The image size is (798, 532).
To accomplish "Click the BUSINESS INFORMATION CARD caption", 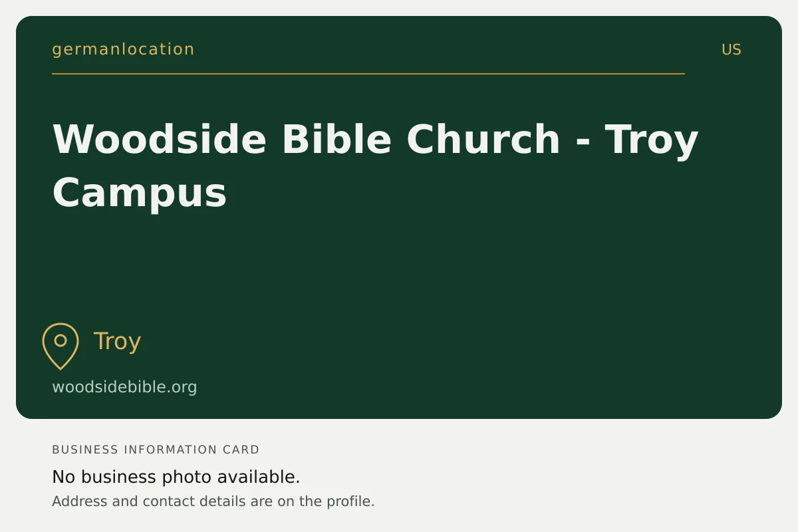I will coord(156,450).
